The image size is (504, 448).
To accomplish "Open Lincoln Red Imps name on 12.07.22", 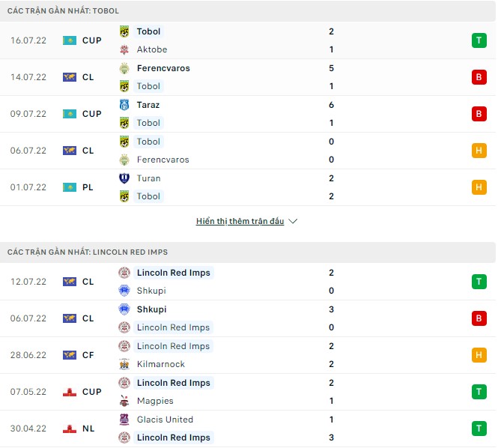I will (174, 273).
